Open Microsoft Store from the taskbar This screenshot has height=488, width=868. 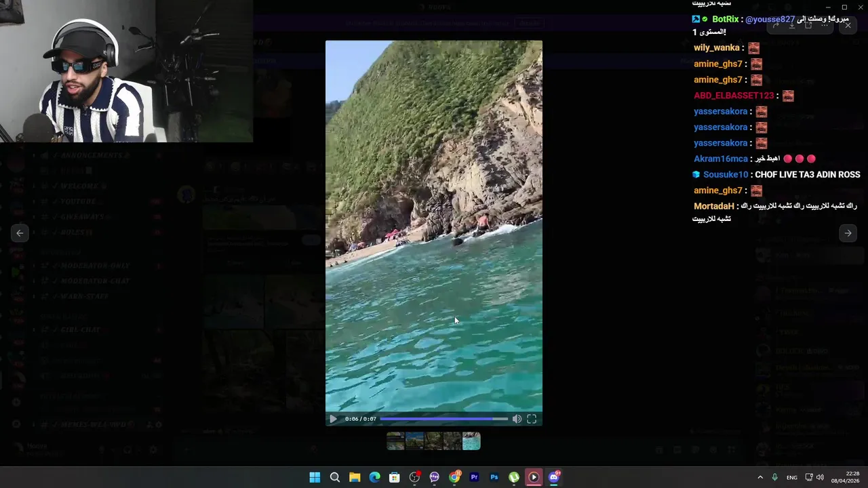pyautogui.click(x=394, y=477)
